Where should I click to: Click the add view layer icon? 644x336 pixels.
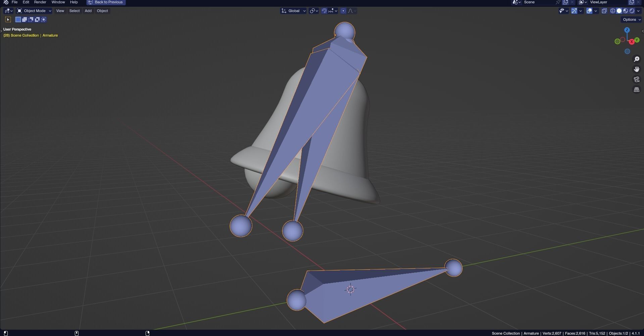pyautogui.click(x=632, y=2)
